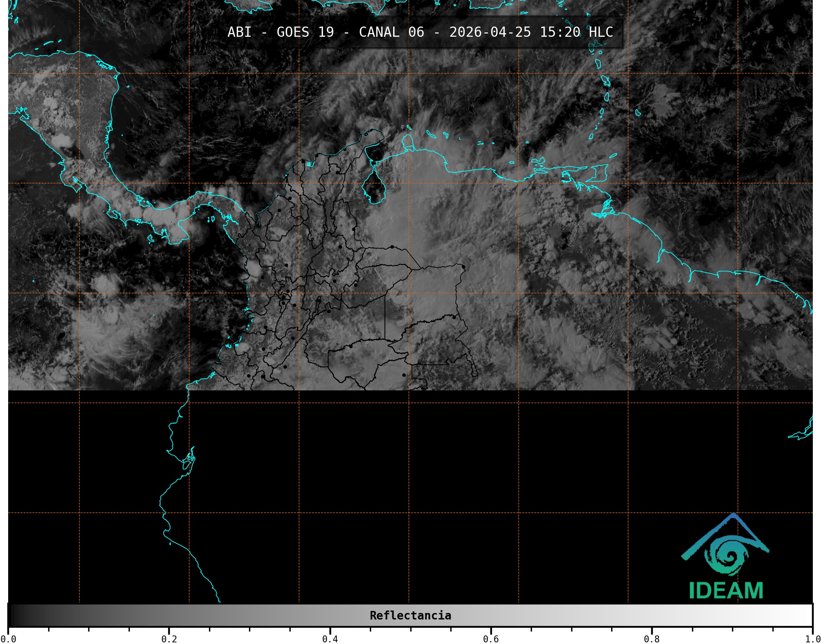
Task: Click the 0.2 colorbar tick label
Action: (x=169, y=639)
